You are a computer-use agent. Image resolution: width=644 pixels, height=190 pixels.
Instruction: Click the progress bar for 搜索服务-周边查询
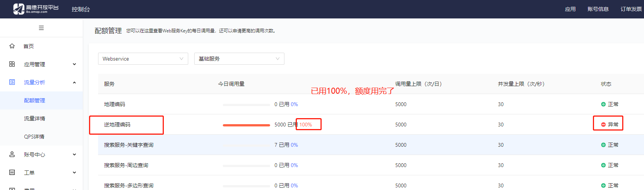246,166
